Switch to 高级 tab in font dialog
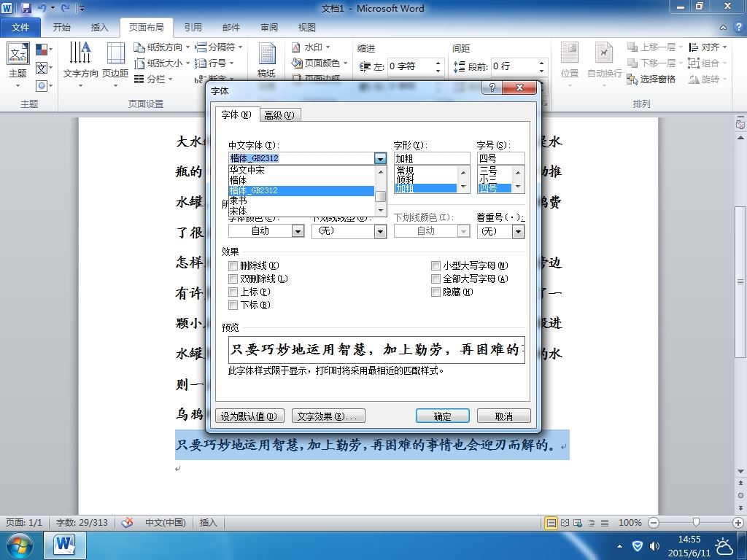The image size is (747, 560). (280, 115)
